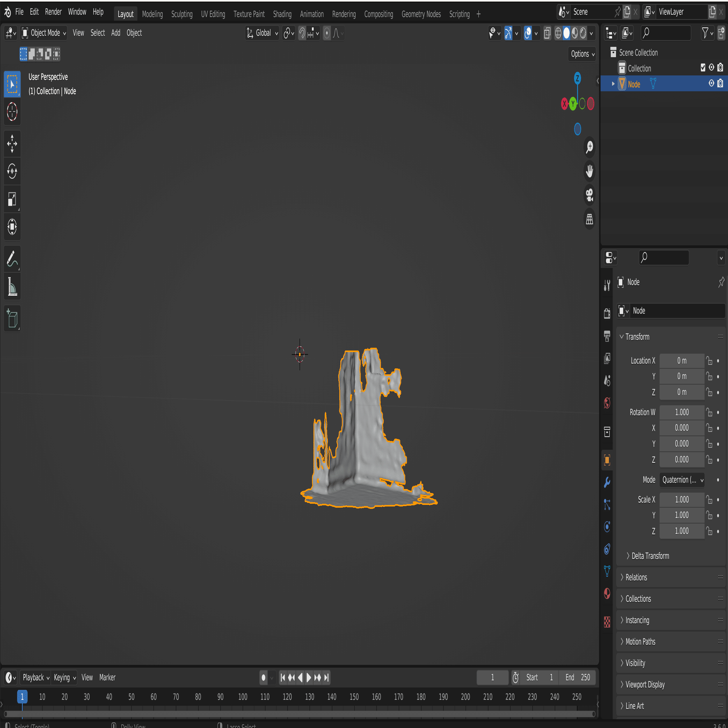Select the Move tool in toolbar
728x728 pixels.
(12, 143)
